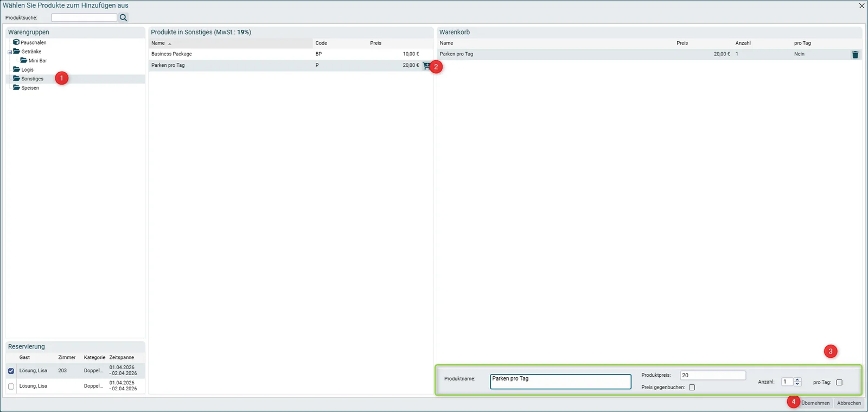Decrease Anzahl with the down arrow

pyautogui.click(x=797, y=384)
